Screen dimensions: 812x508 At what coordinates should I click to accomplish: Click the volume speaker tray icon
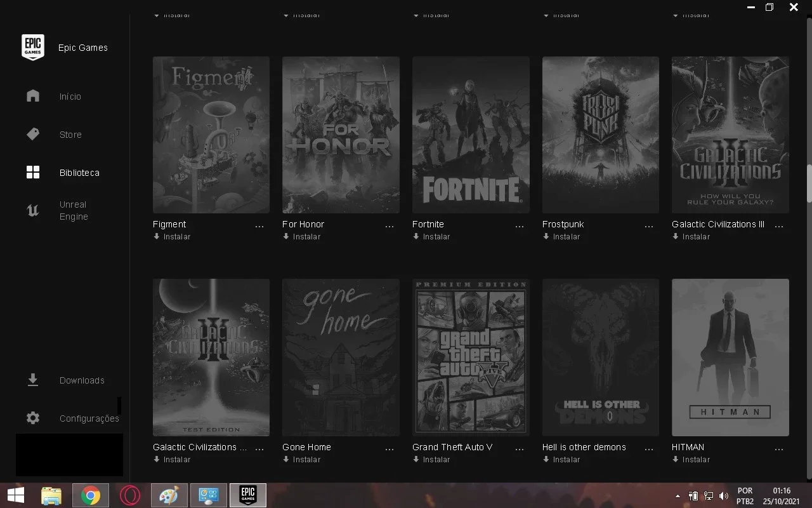tap(724, 495)
